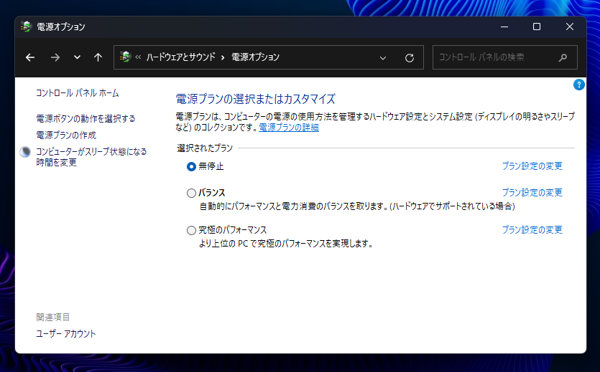
Task: Select the 無停止 power plan radio button
Action: 191,166
